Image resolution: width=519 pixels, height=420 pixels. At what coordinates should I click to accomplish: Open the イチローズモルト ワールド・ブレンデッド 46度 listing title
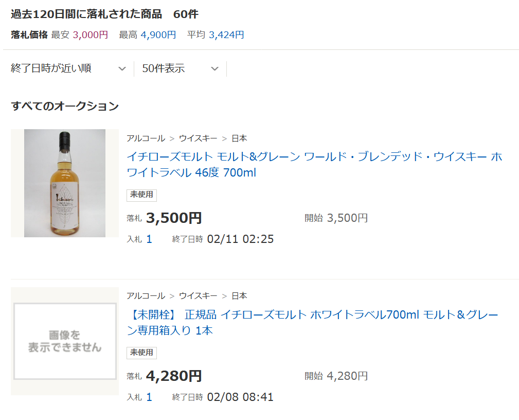(x=314, y=164)
